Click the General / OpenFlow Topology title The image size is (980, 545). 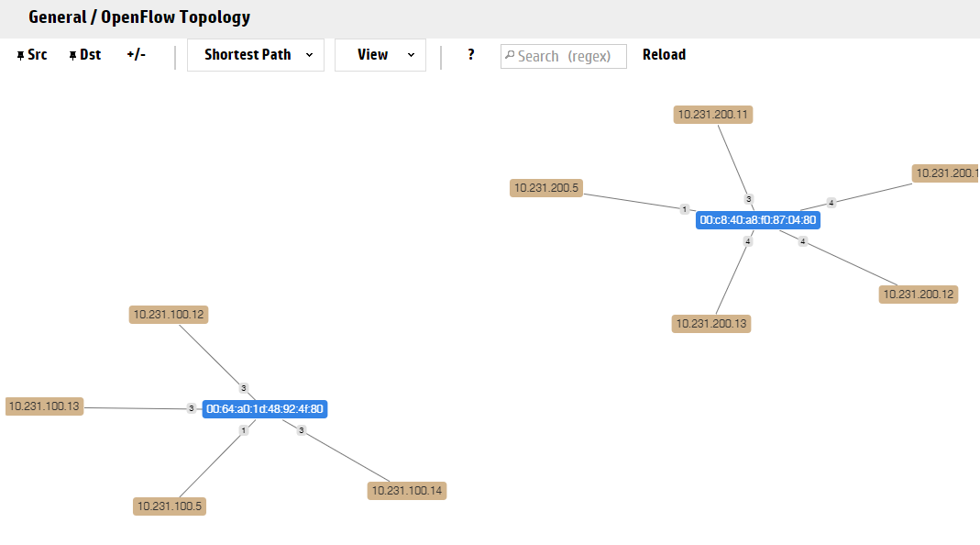pyautogui.click(x=139, y=17)
